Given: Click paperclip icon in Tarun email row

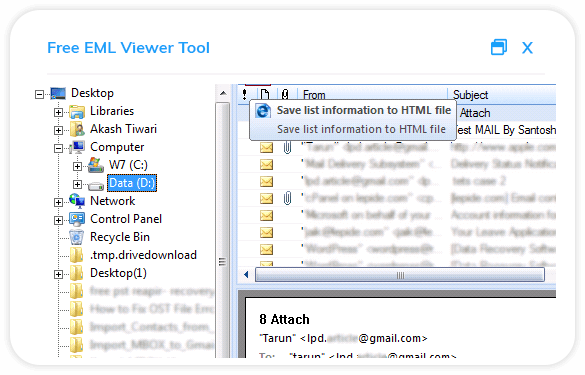Looking at the screenshot, I should pyautogui.click(x=287, y=148).
